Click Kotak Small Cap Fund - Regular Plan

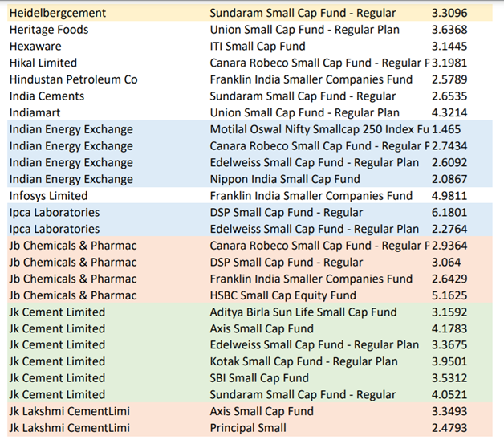click(303, 361)
